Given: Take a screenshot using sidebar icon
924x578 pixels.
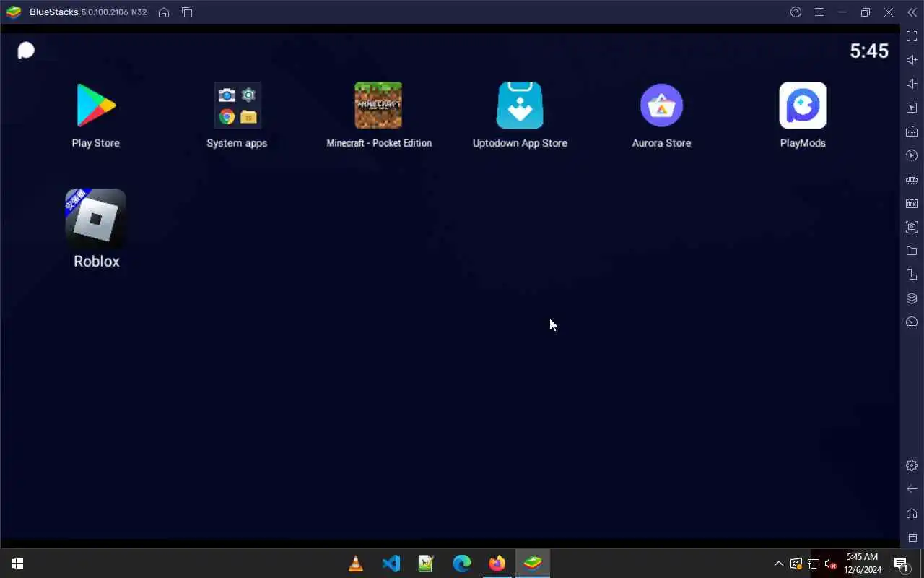Looking at the screenshot, I should (912, 227).
